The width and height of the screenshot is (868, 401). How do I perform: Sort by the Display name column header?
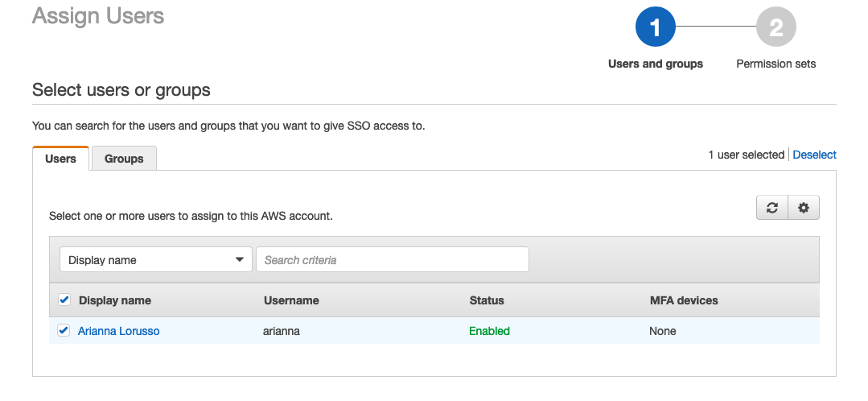(115, 300)
